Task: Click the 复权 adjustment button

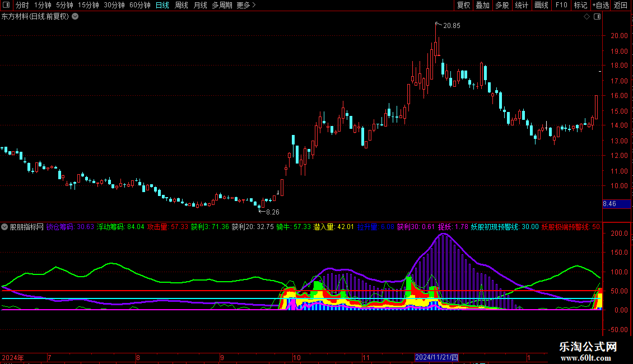Action: click(463, 5)
